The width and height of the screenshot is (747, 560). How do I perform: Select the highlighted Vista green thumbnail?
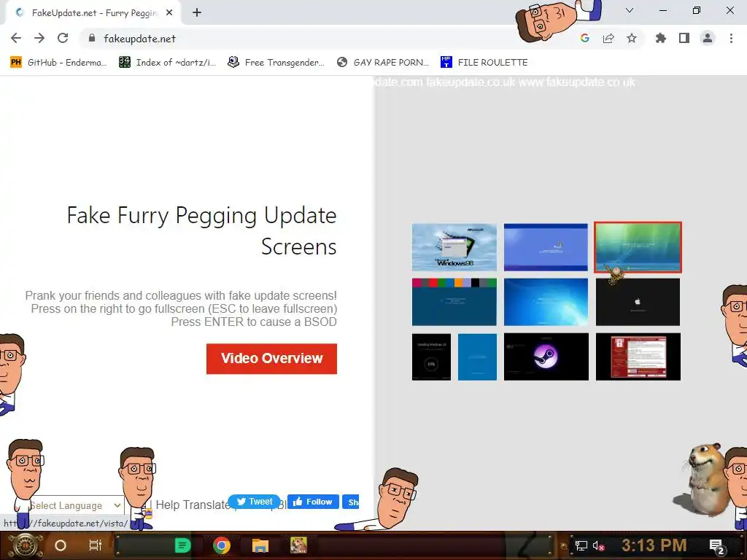[x=638, y=247]
